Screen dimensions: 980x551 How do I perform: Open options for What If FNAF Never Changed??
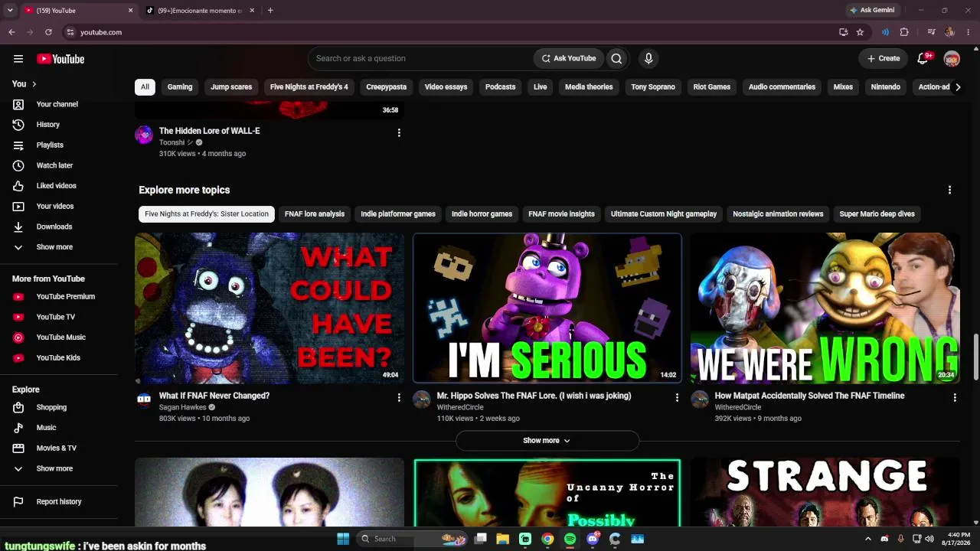coord(399,398)
